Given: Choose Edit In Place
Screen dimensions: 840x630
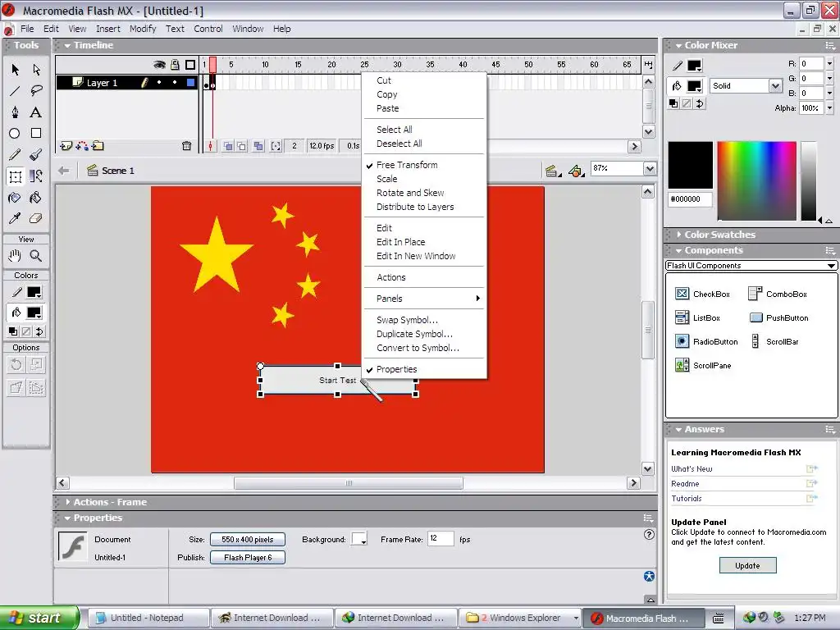Looking at the screenshot, I should coord(400,242).
